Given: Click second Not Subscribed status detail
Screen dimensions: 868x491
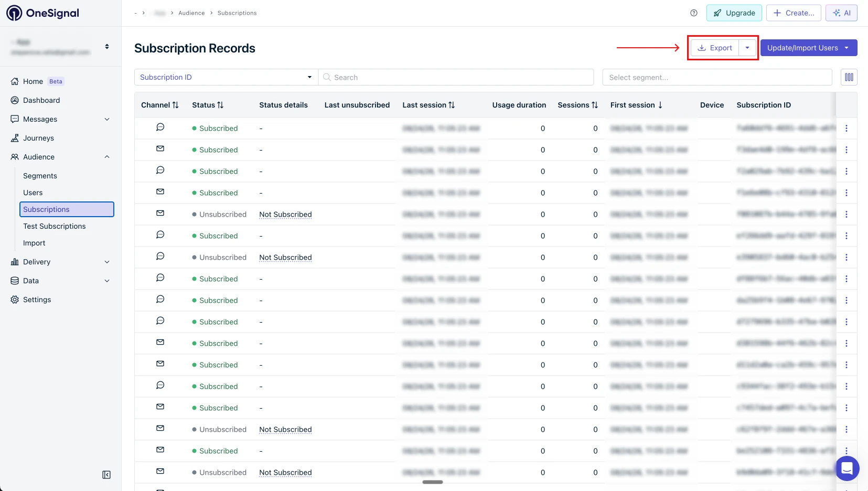Looking at the screenshot, I should pos(285,258).
